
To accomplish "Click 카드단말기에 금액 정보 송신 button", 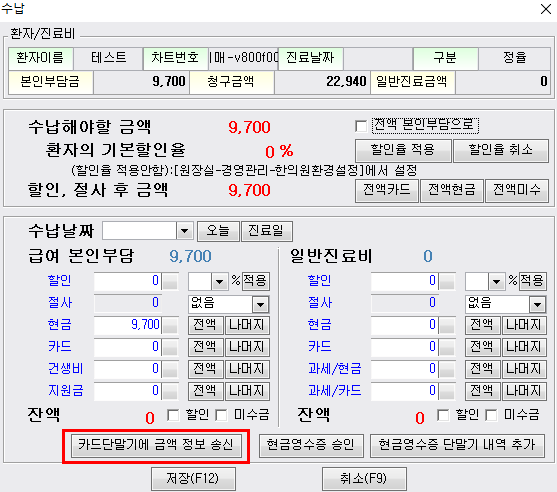I will (156, 445).
